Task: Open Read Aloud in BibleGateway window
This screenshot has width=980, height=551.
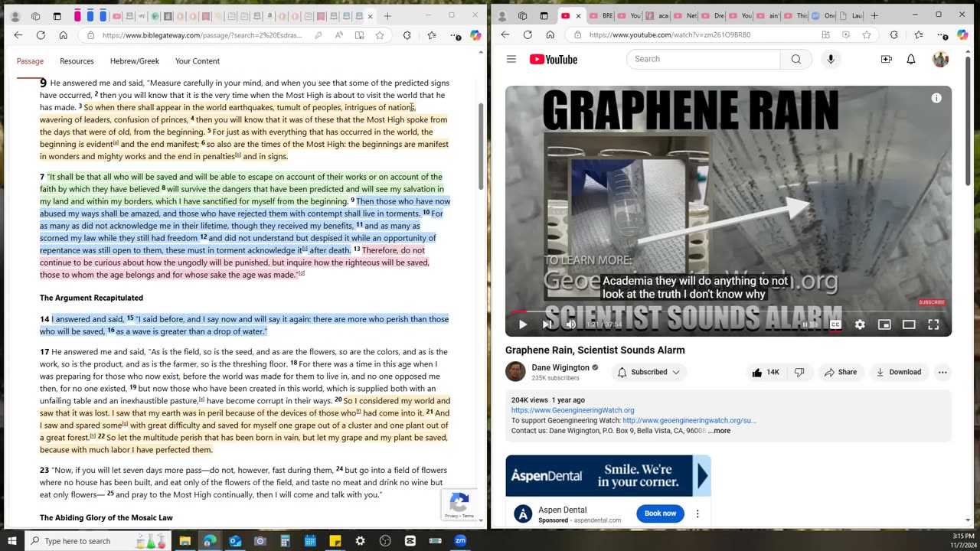Action: [x=338, y=35]
